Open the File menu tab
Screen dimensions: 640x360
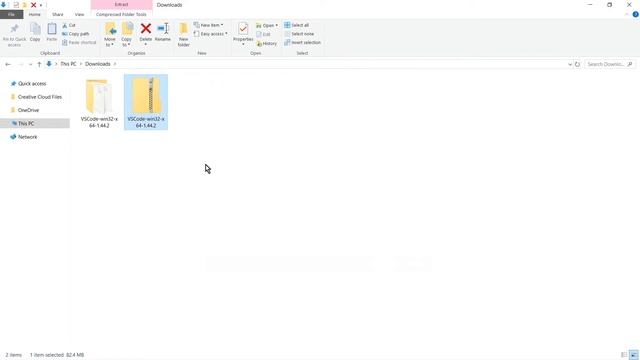(11, 14)
